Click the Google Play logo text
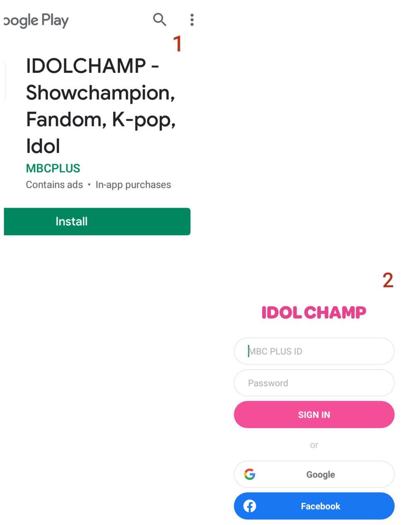Image resolution: width=420 pixels, height=525 pixels. pyautogui.click(x=36, y=20)
